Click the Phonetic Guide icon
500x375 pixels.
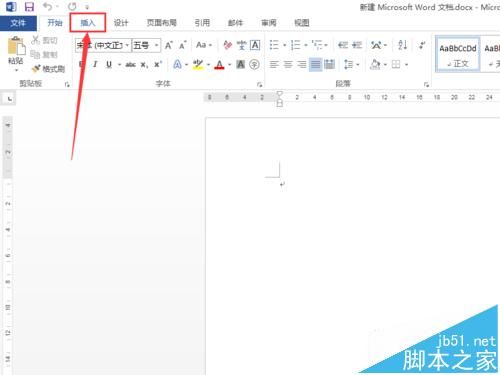pyautogui.click(x=242, y=45)
